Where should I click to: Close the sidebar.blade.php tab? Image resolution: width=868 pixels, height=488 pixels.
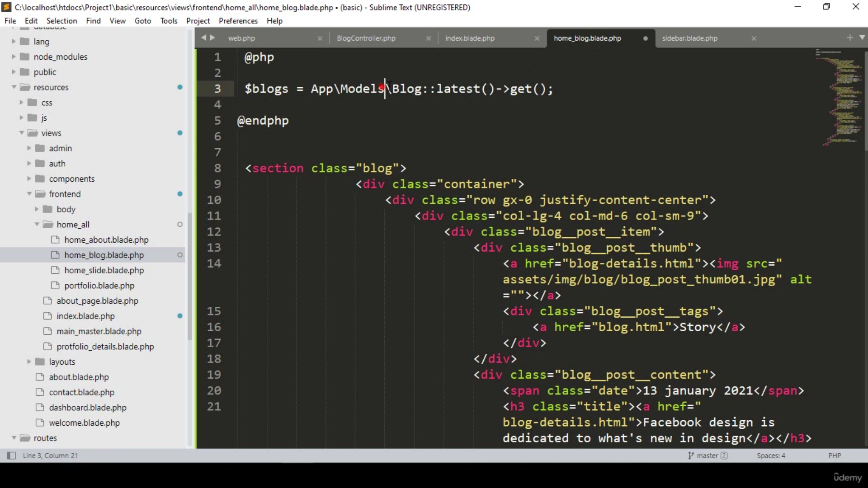tap(754, 38)
